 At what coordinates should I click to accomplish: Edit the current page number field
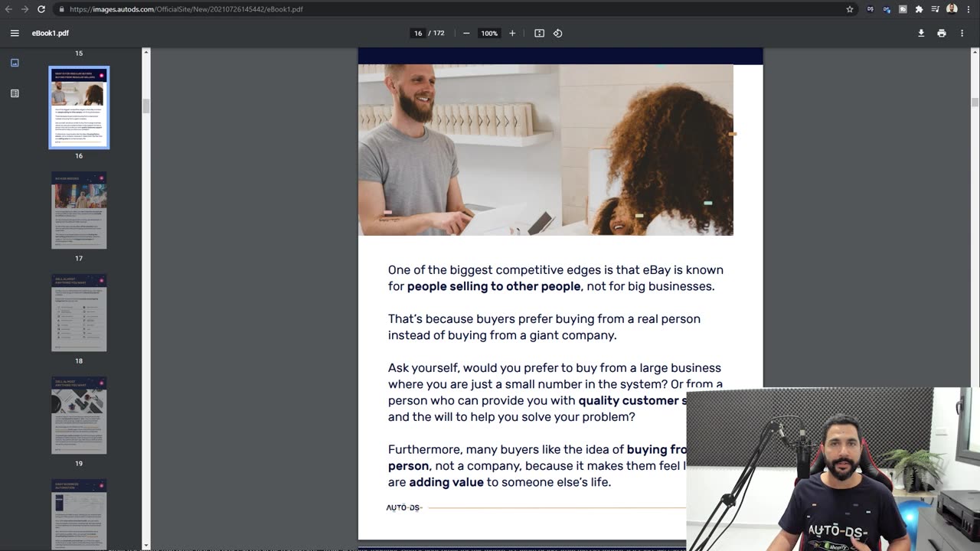click(x=418, y=33)
